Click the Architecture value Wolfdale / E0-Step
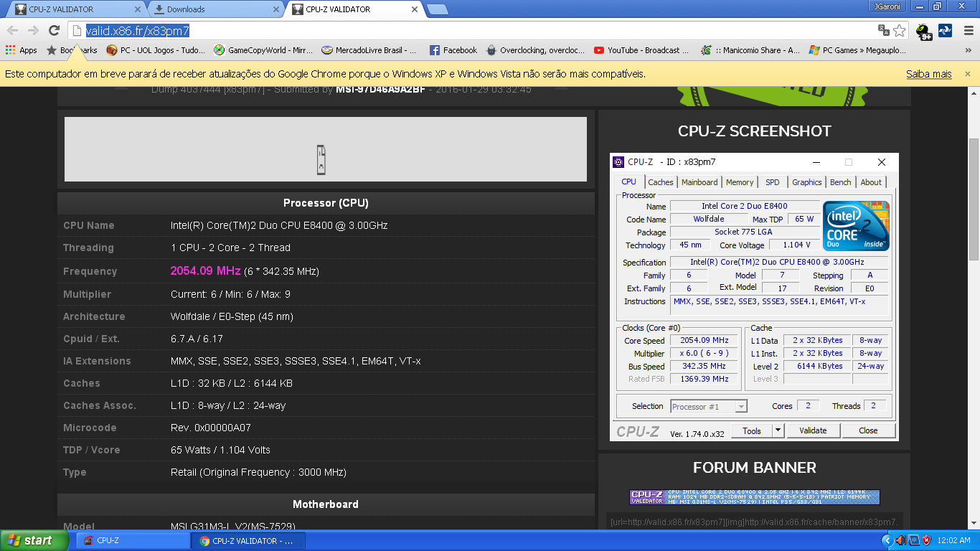Viewport: 980px width, 551px height. pos(232,316)
